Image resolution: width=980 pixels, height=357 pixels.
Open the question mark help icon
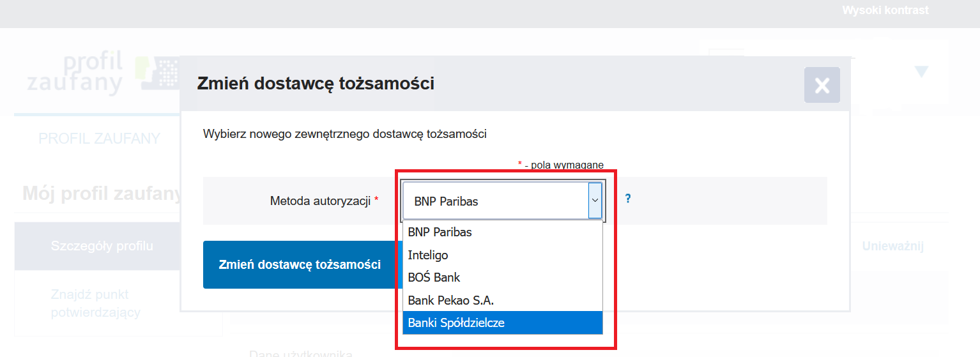(628, 199)
